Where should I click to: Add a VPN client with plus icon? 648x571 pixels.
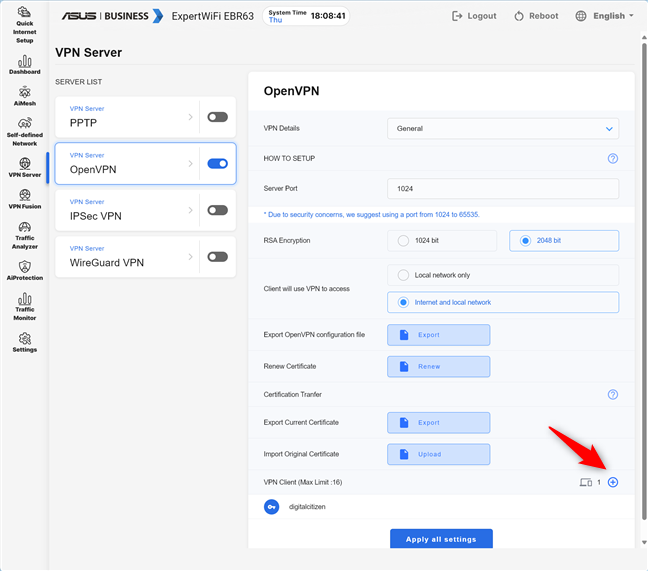[613, 482]
